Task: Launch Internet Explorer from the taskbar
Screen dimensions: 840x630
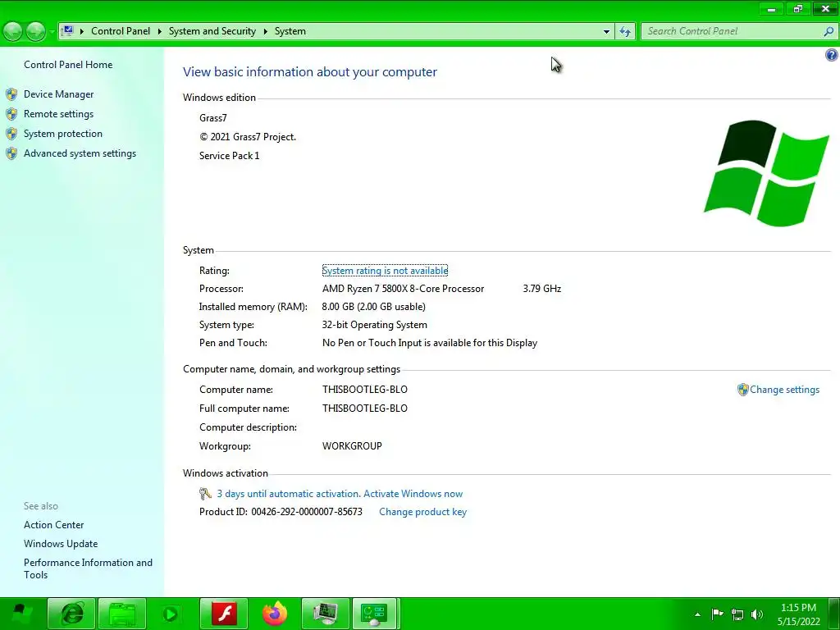Action: coord(72,614)
